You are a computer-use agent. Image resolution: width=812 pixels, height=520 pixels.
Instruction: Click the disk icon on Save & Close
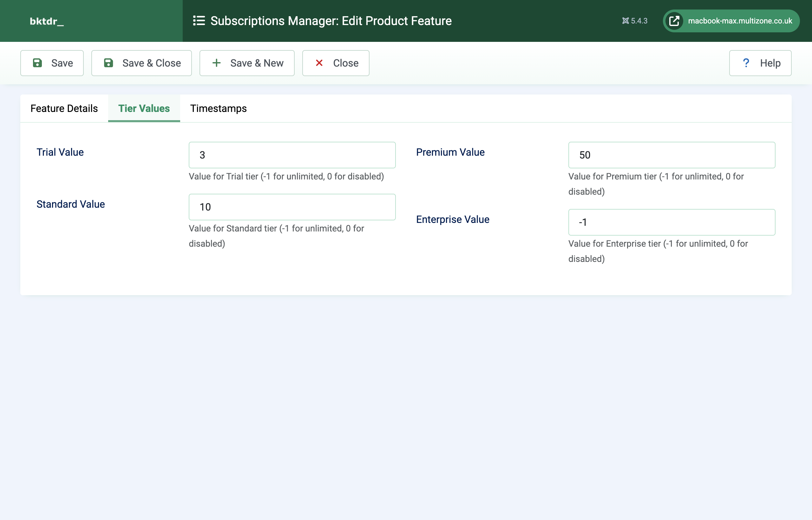pyautogui.click(x=108, y=63)
